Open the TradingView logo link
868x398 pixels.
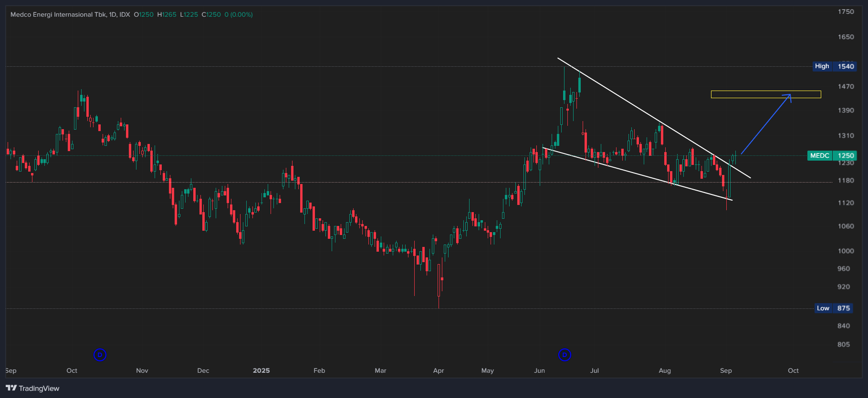pyautogui.click(x=32, y=388)
